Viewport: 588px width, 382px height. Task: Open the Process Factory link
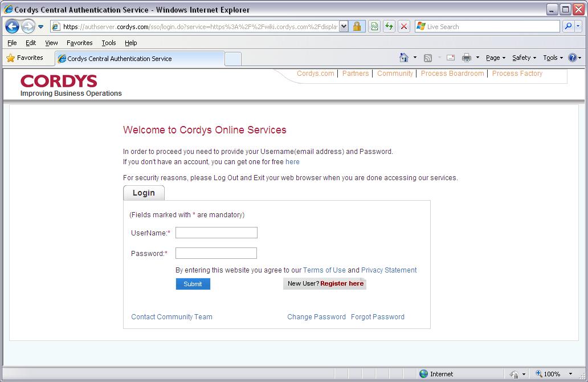point(517,74)
